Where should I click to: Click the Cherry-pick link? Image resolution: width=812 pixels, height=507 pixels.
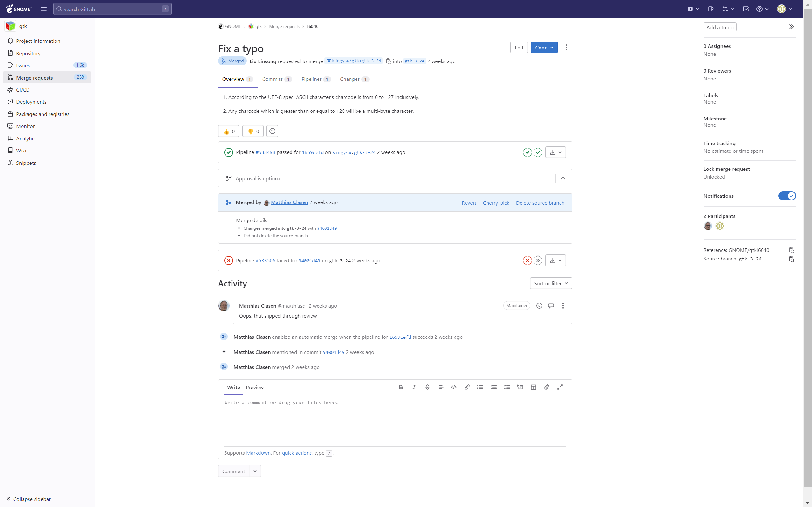[x=496, y=203]
